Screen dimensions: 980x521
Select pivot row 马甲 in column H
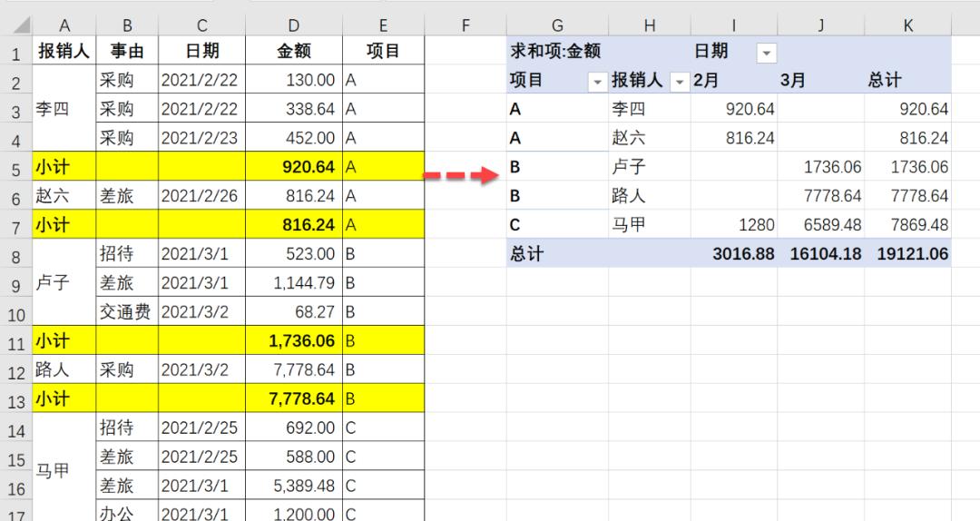[650, 224]
